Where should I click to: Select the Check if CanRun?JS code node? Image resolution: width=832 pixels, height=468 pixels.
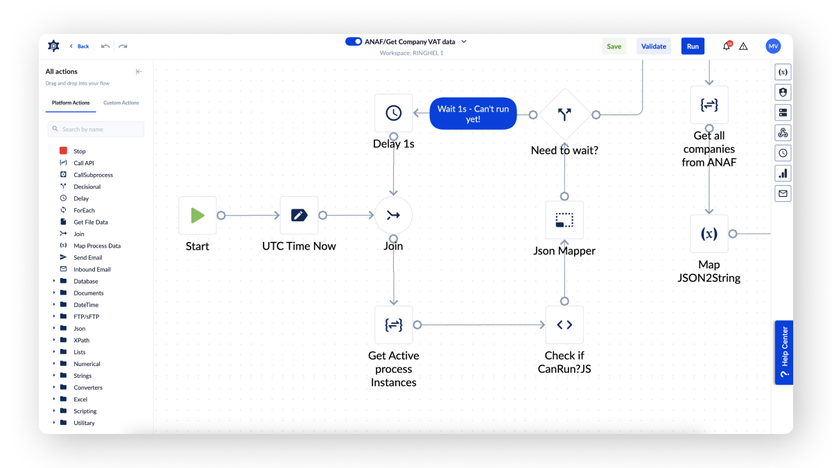564,325
